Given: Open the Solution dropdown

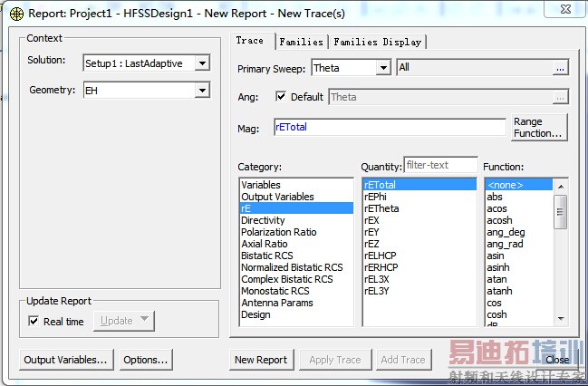Looking at the screenshot, I should tap(202, 63).
